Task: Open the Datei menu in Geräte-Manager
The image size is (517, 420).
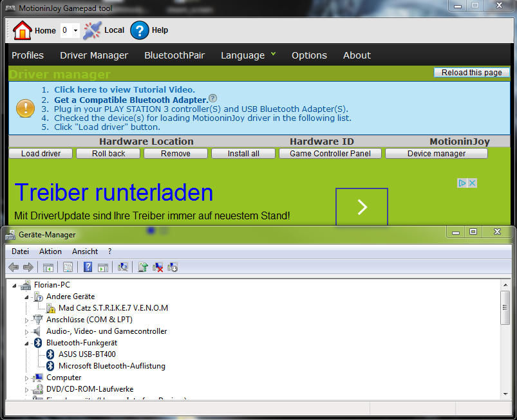Action: click(x=20, y=251)
